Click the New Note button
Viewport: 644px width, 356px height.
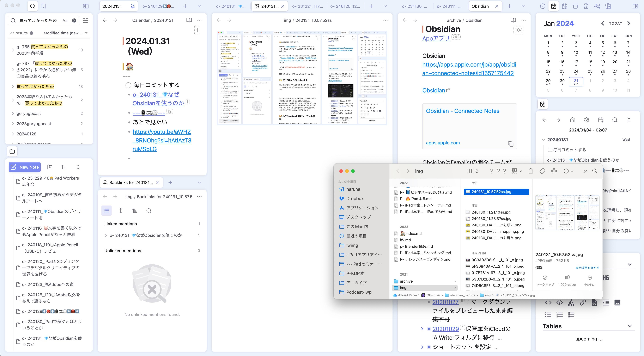(25, 167)
